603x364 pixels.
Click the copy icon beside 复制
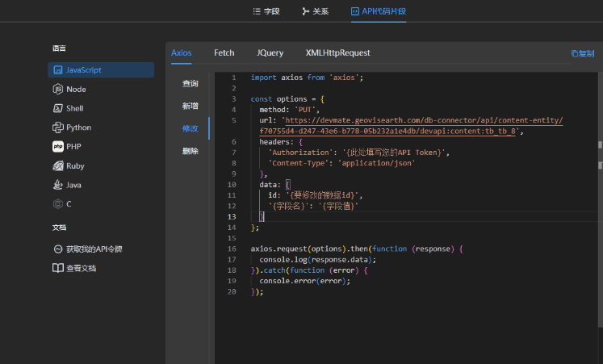pyautogui.click(x=575, y=53)
